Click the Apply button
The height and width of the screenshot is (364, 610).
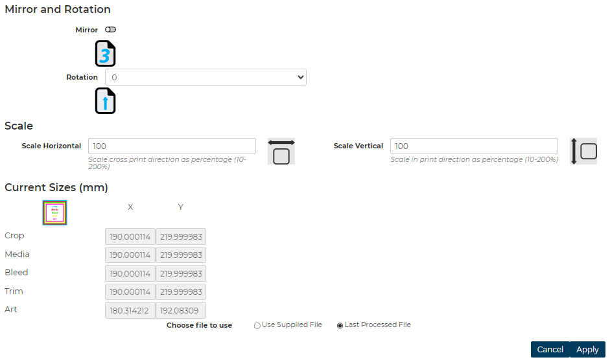point(587,349)
